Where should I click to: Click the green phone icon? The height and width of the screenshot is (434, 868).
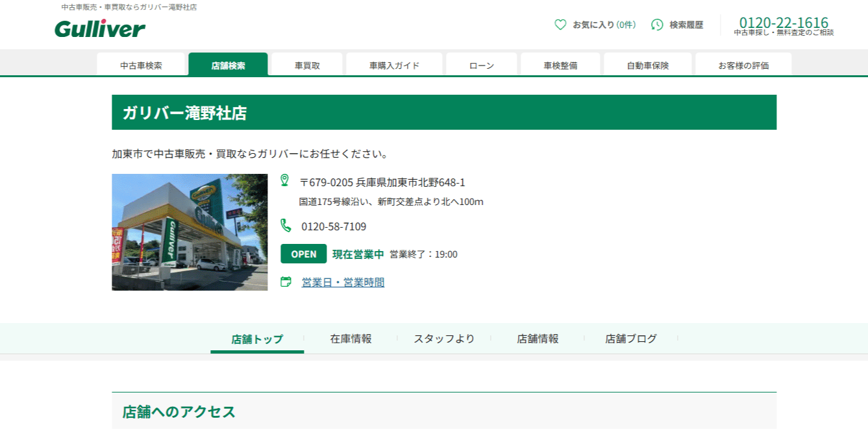(x=286, y=225)
